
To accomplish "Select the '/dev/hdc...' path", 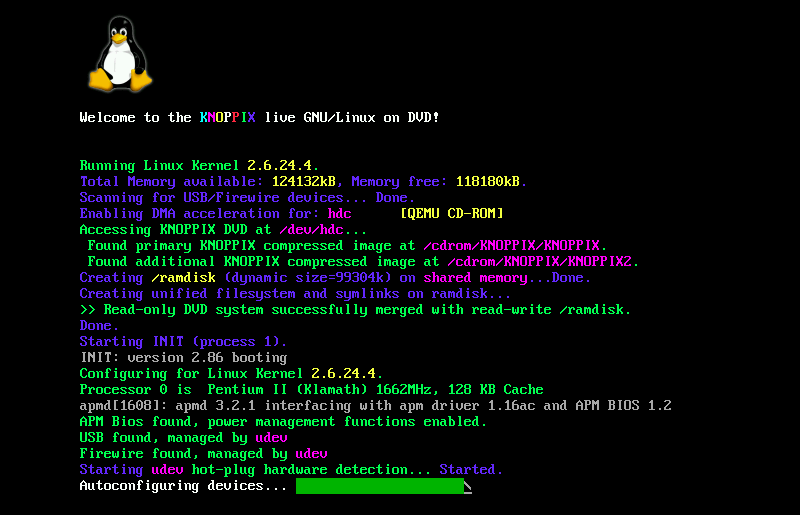I will (323, 230).
